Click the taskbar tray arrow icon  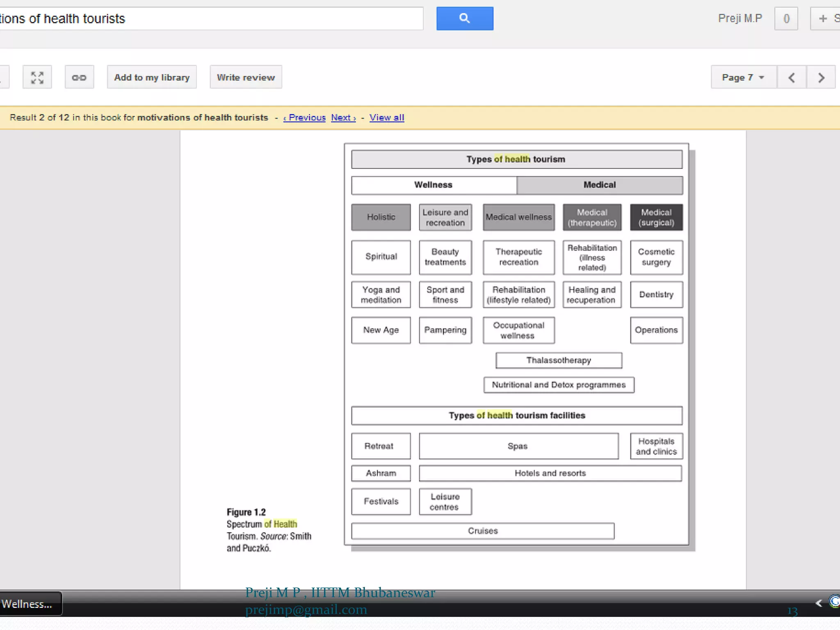[x=819, y=603]
